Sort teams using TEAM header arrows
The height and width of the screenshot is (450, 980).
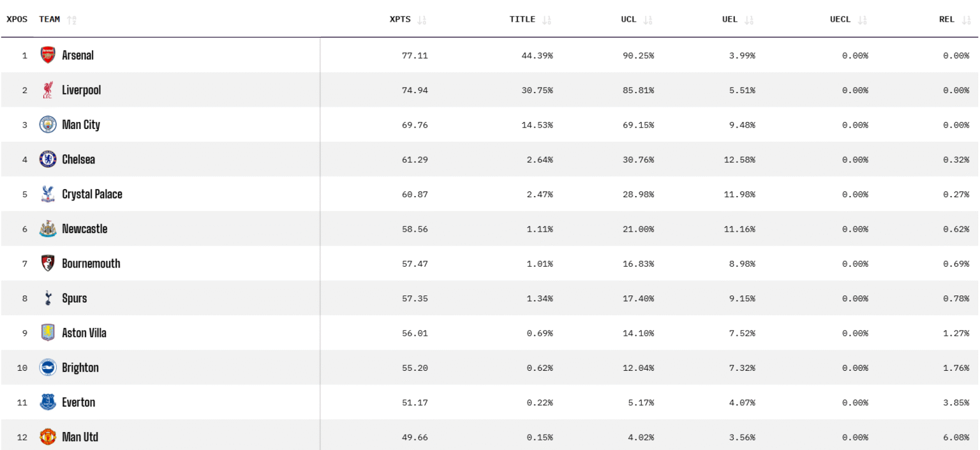[71, 20]
